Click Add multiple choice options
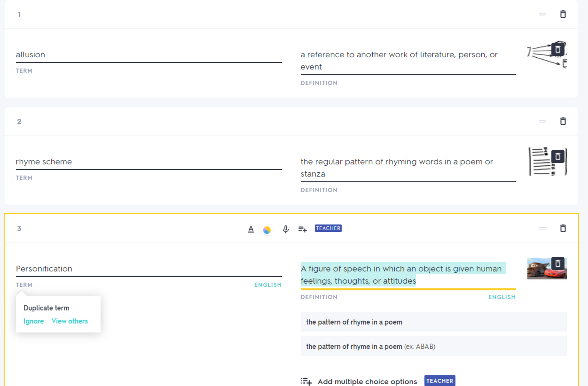This screenshot has width=588, height=386. [367, 381]
